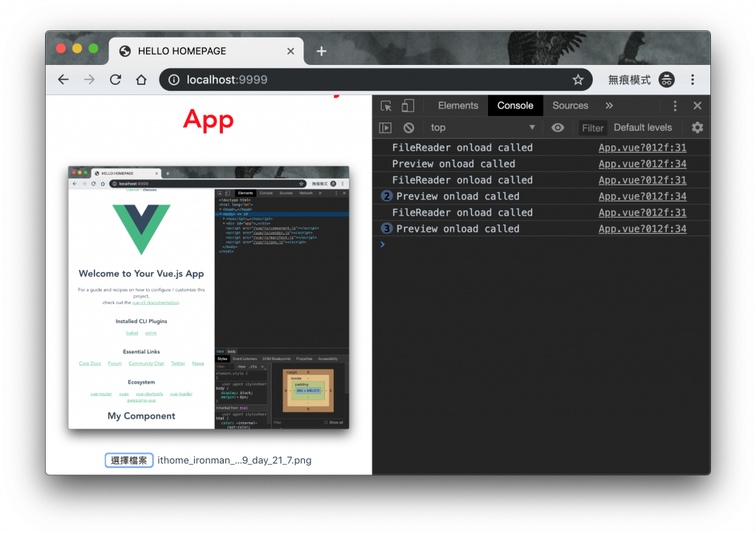Open App.vue?012f:34 link beside count 3
756x535 pixels.
click(x=642, y=229)
